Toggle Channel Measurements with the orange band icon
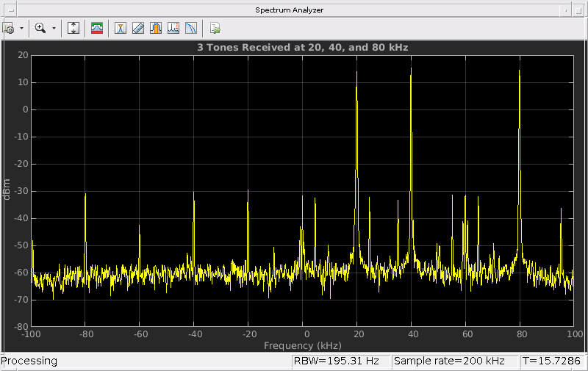This screenshot has width=588, height=371. click(156, 28)
